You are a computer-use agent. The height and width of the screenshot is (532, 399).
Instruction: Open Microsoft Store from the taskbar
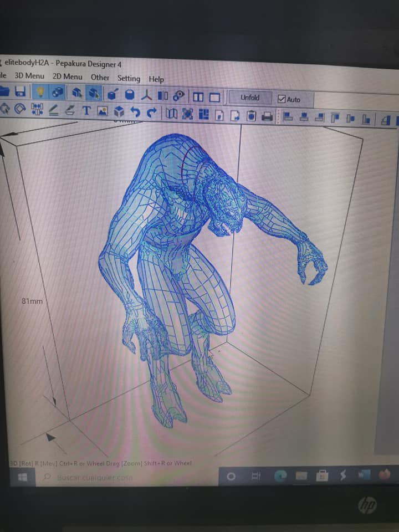(322, 475)
